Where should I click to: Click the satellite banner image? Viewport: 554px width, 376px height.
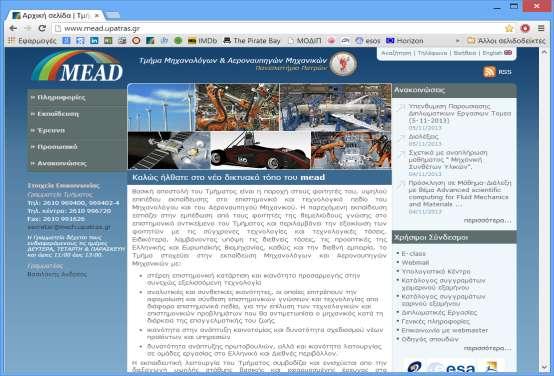169,150
